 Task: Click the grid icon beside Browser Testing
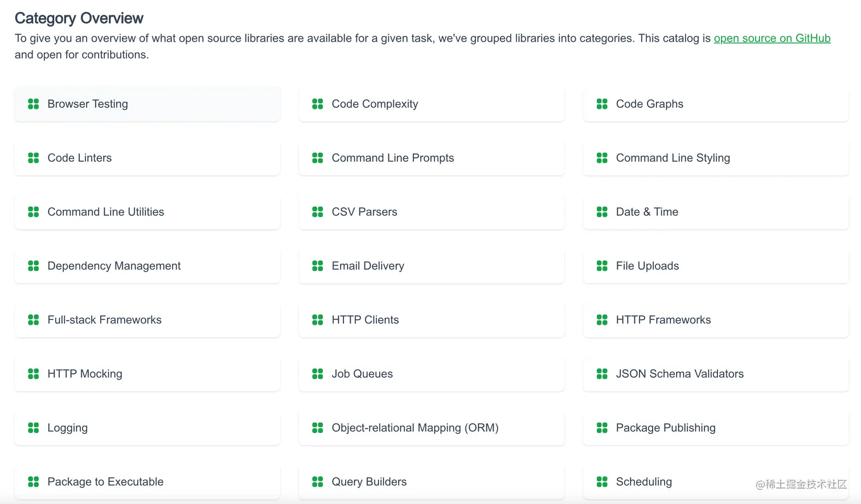(x=34, y=104)
